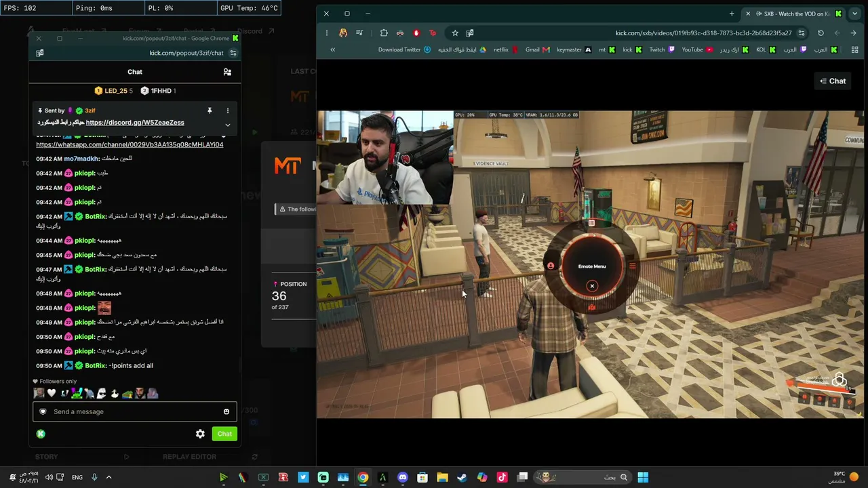Open File Explorer from the taskbar
This screenshot has height=488, width=868.
(x=442, y=477)
